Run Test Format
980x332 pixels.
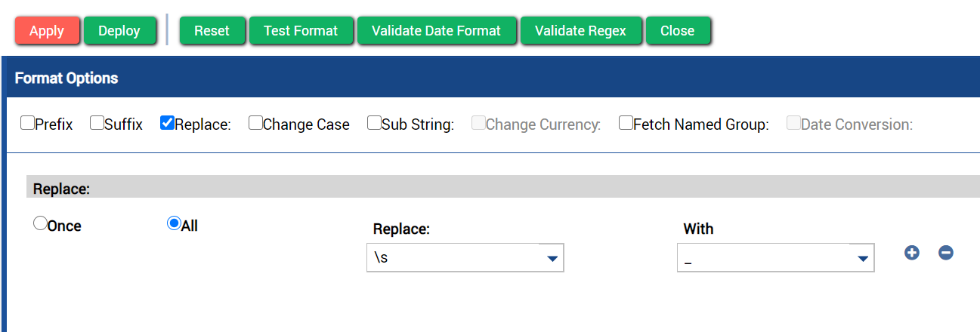click(x=301, y=31)
